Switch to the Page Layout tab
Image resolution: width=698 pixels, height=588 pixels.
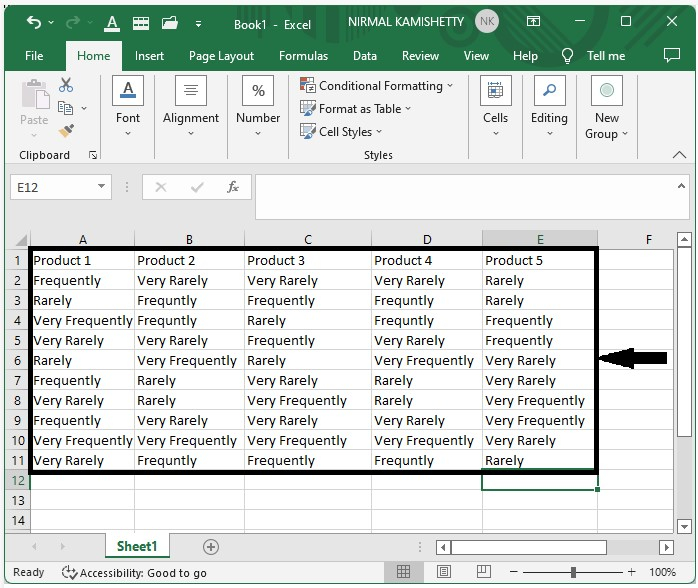pos(221,56)
